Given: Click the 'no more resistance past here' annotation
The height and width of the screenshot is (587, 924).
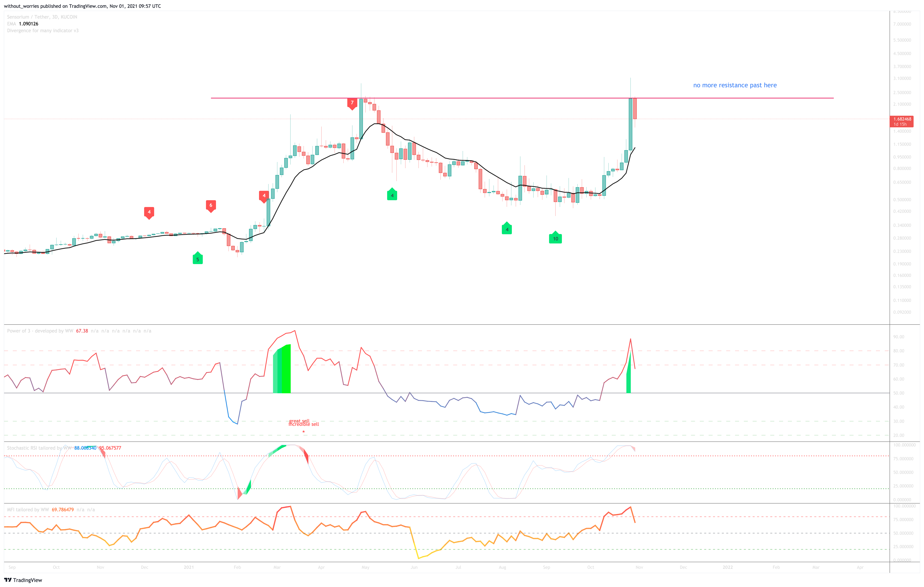Looking at the screenshot, I should click(x=735, y=85).
